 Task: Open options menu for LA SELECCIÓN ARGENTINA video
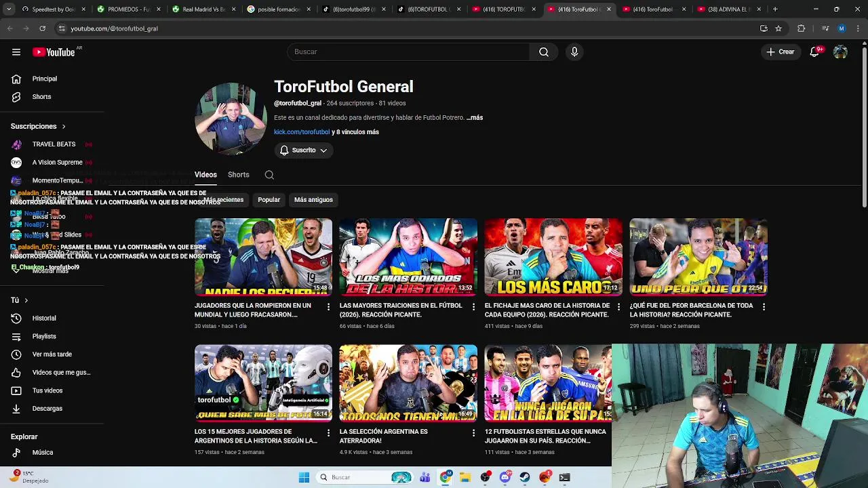click(x=473, y=433)
